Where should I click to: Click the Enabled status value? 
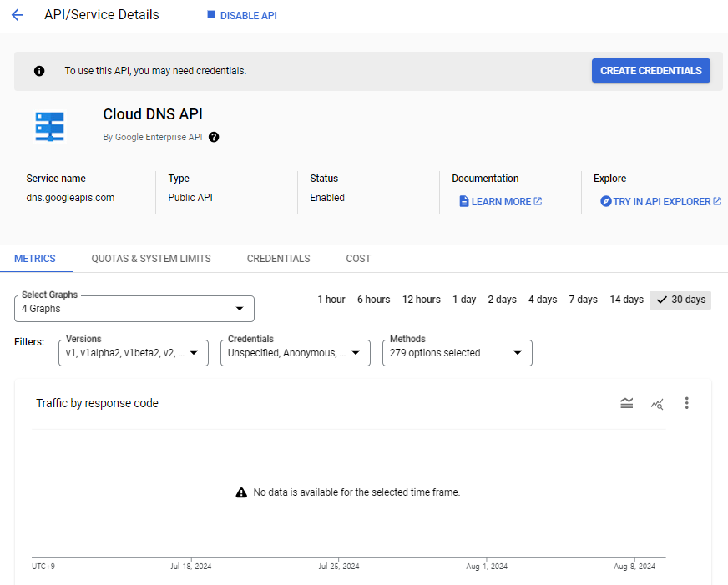[327, 198]
